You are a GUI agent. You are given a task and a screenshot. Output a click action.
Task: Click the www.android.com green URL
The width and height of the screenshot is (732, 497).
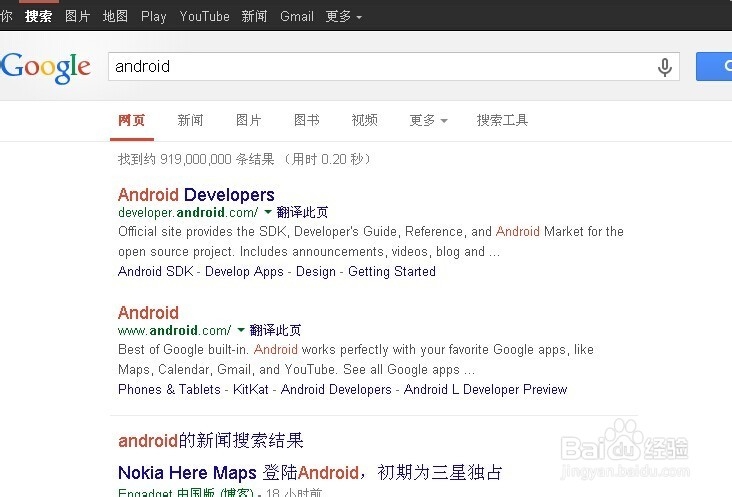[x=175, y=330]
